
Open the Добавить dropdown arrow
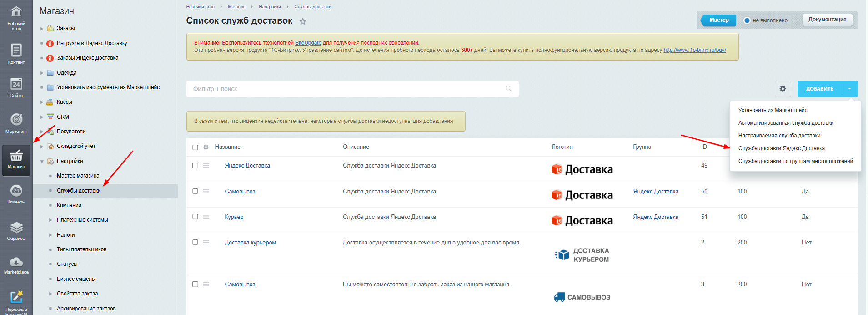point(850,89)
